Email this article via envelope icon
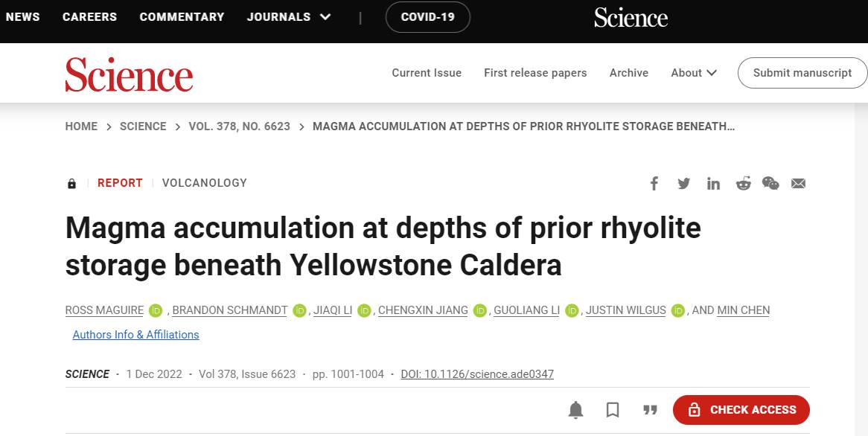 (798, 183)
